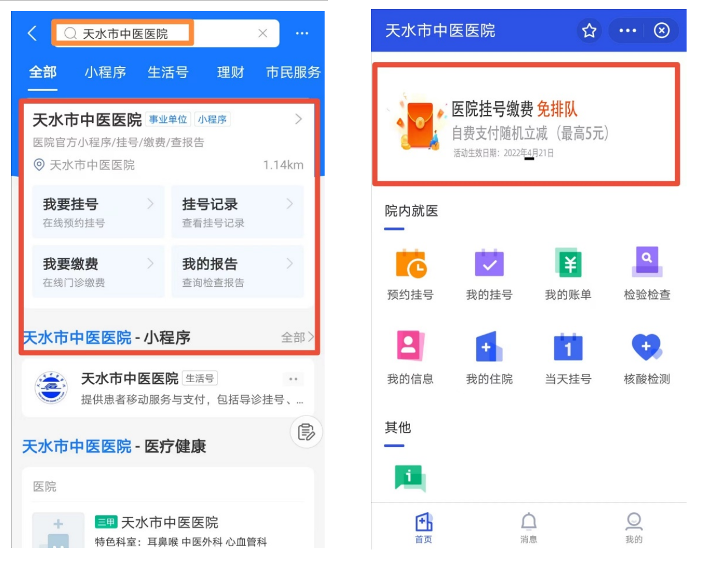Open the 天水市中医医院 生活号 logo
Image resolution: width=710 pixels, height=588 pixels.
(x=51, y=388)
